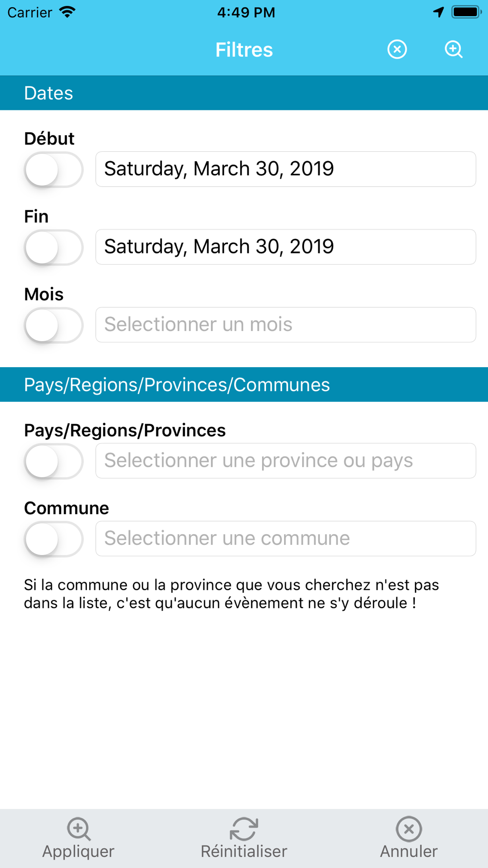Tap the location arrow in status bar
Viewport: 488px width, 868px height.
[439, 12]
